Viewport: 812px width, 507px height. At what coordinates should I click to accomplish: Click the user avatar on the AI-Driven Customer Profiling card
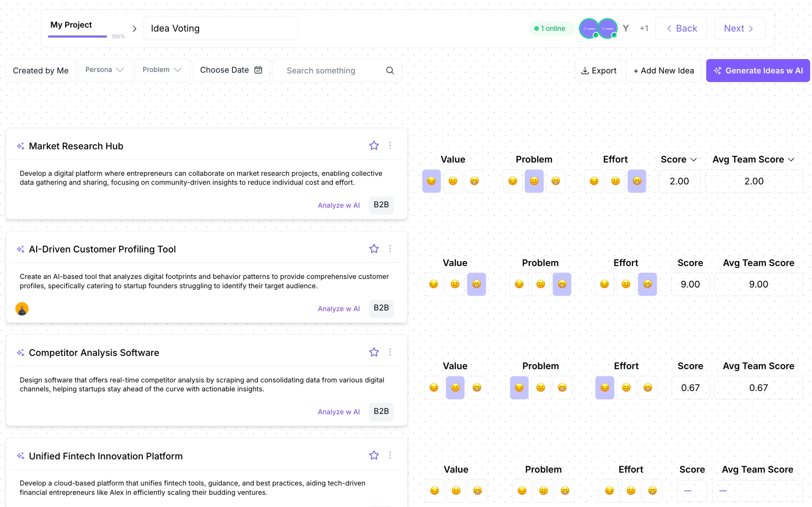(x=22, y=309)
